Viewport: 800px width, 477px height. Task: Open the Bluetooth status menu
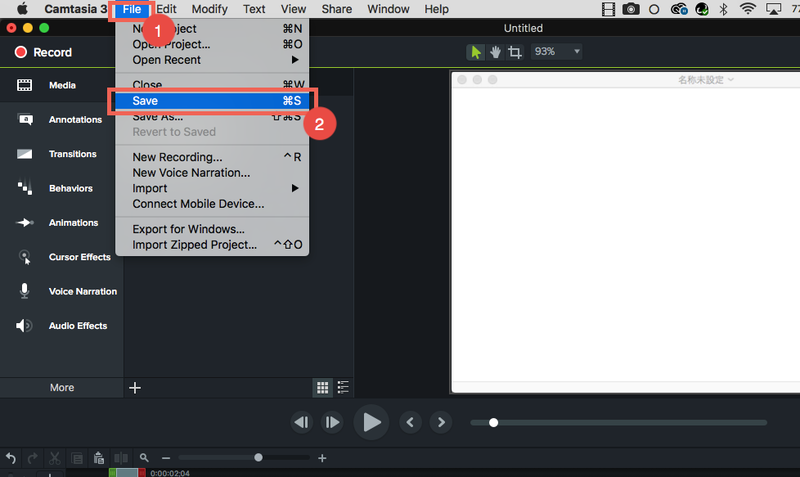723,9
